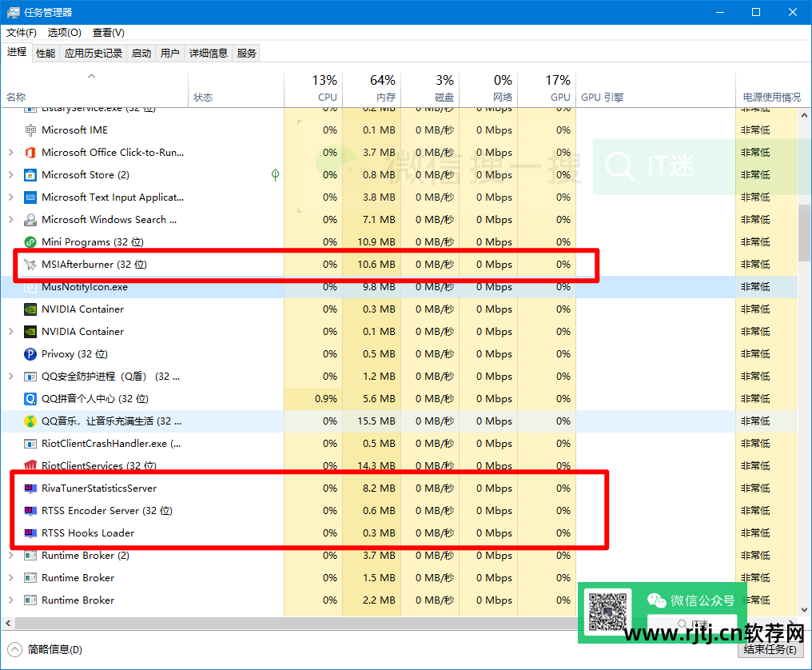812x670 pixels.
Task: Click the vertical scrollbar thumb
Action: 804,233
